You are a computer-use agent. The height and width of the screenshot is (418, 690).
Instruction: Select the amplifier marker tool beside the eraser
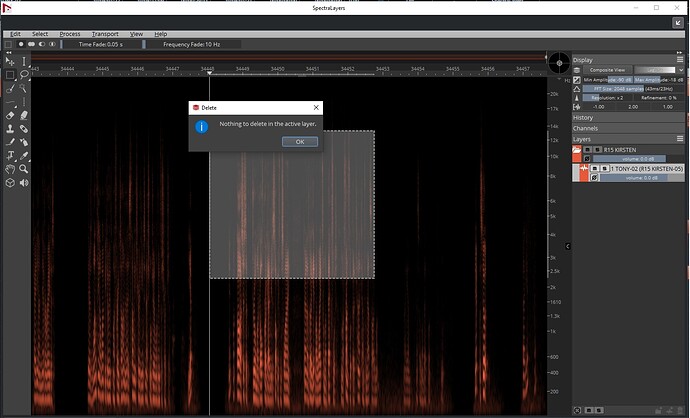[x=24, y=115]
